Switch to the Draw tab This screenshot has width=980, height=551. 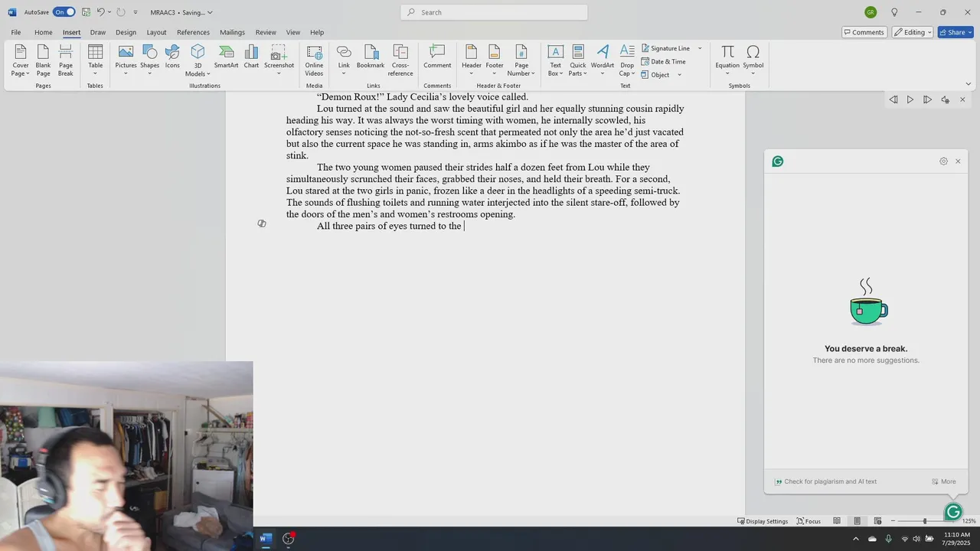click(98, 32)
